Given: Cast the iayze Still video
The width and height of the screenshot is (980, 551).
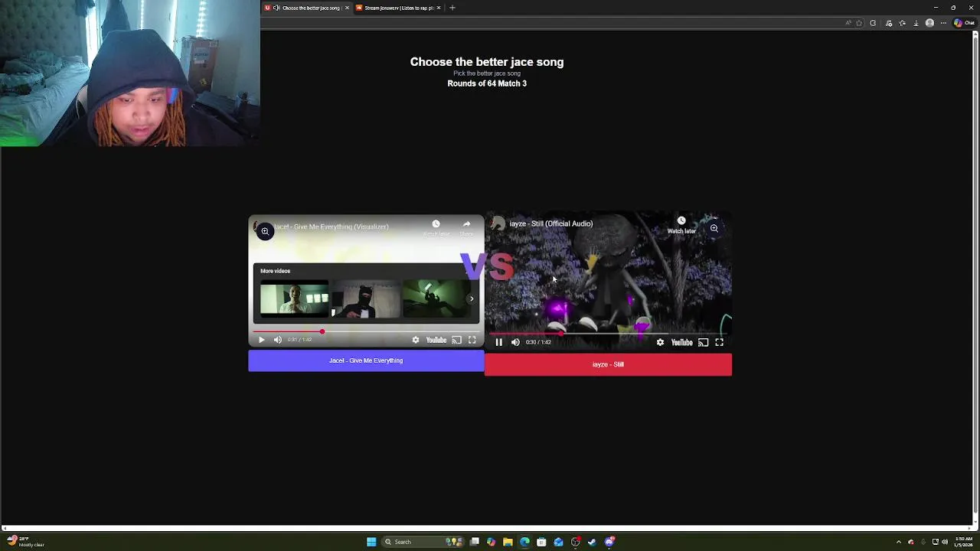Looking at the screenshot, I should (x=703, y=342).
